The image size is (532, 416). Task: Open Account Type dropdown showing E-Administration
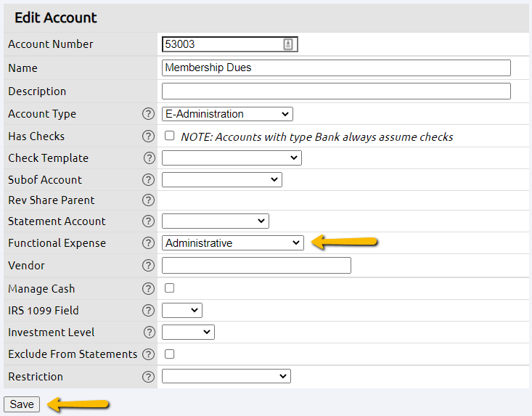click(x=227, y=114)
